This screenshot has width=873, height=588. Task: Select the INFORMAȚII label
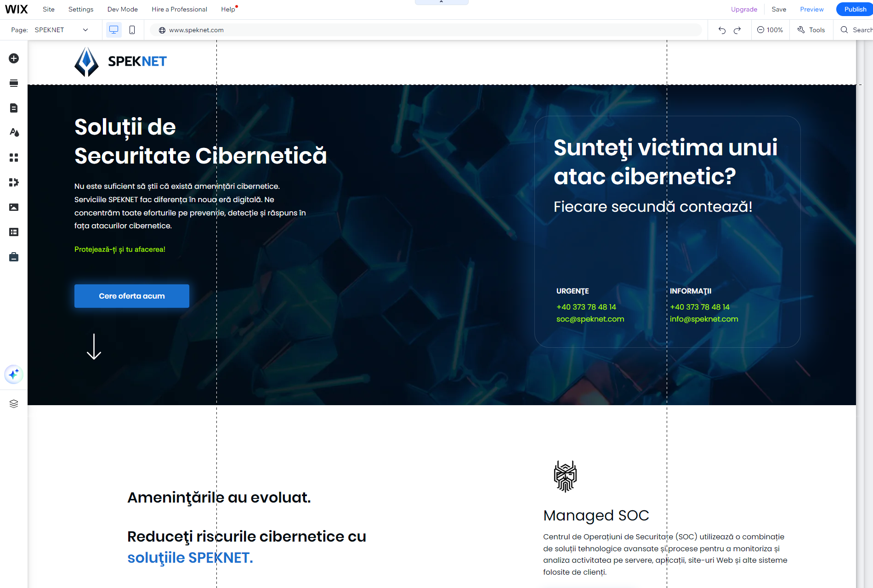(x=691, y=291)
